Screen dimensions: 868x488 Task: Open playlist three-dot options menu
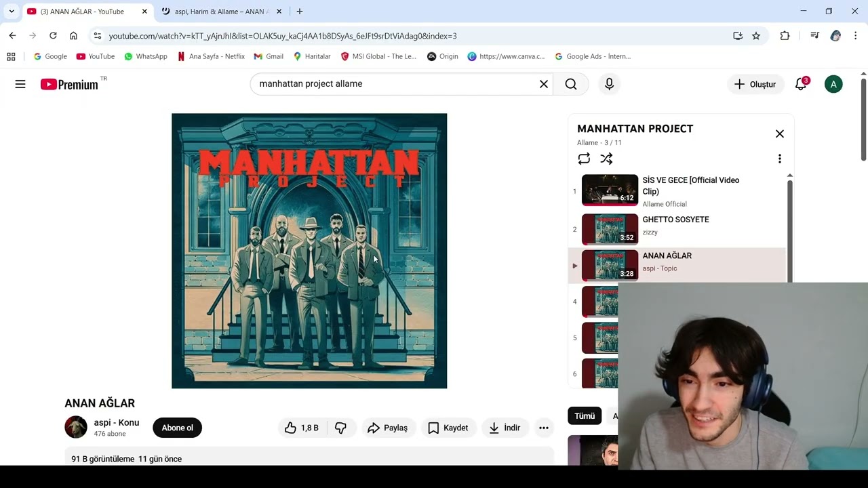click(x=780, y=159)
